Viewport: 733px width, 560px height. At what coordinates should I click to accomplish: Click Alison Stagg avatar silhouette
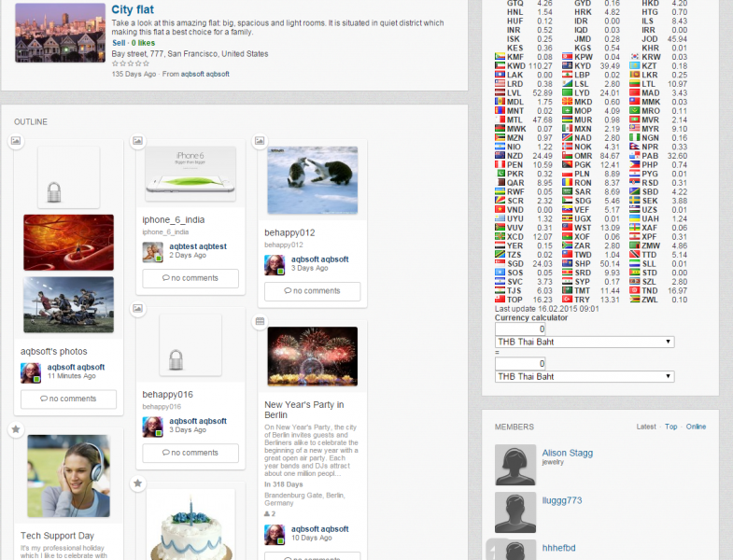pyautogui.click(x=515, y=465)
